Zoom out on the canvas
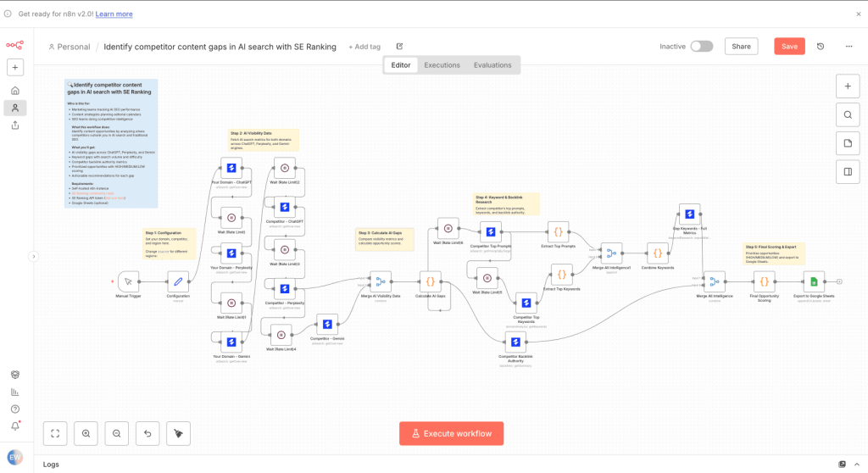 coord(117,434)
